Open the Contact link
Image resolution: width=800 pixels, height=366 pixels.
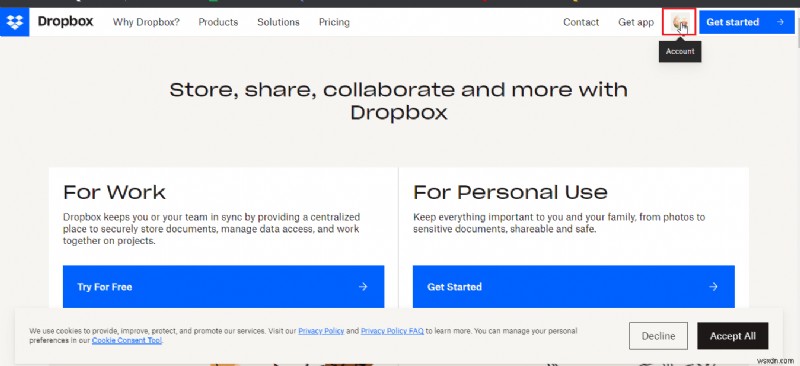581,22
